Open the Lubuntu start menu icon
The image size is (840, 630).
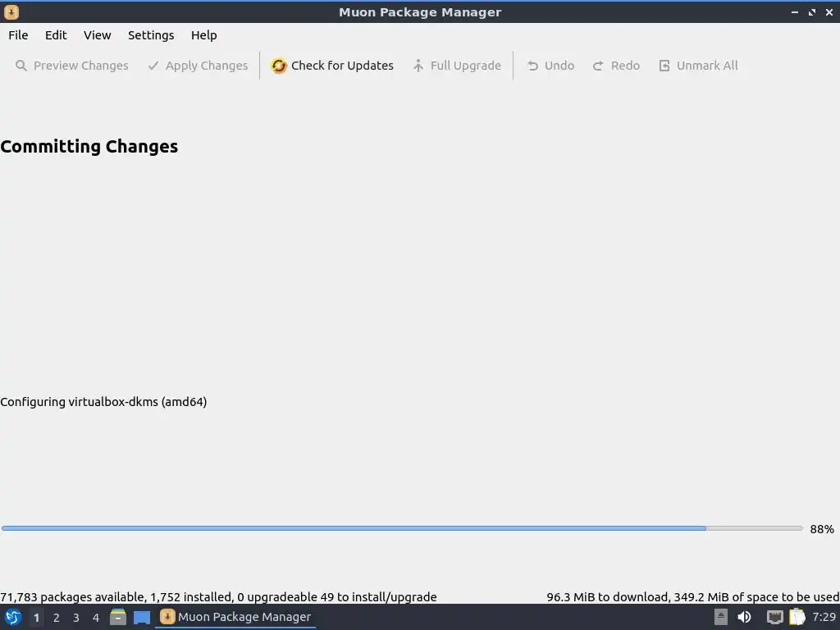click(13, 617)
